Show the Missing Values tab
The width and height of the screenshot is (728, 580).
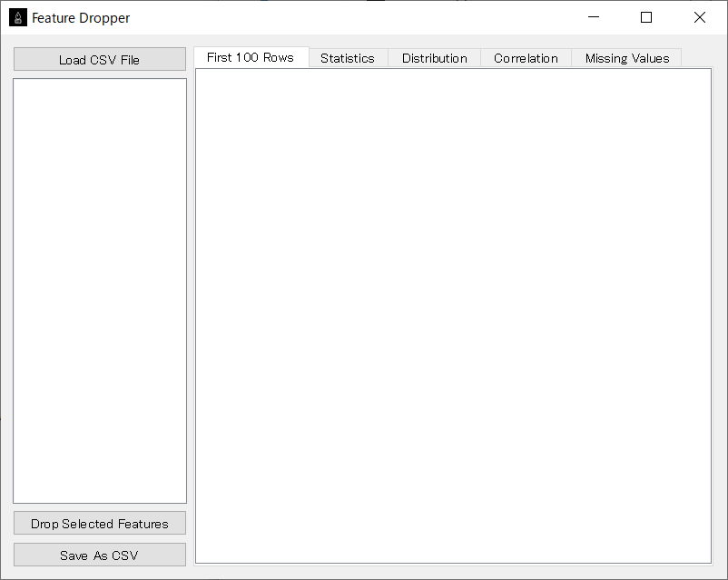pos(626,58)
